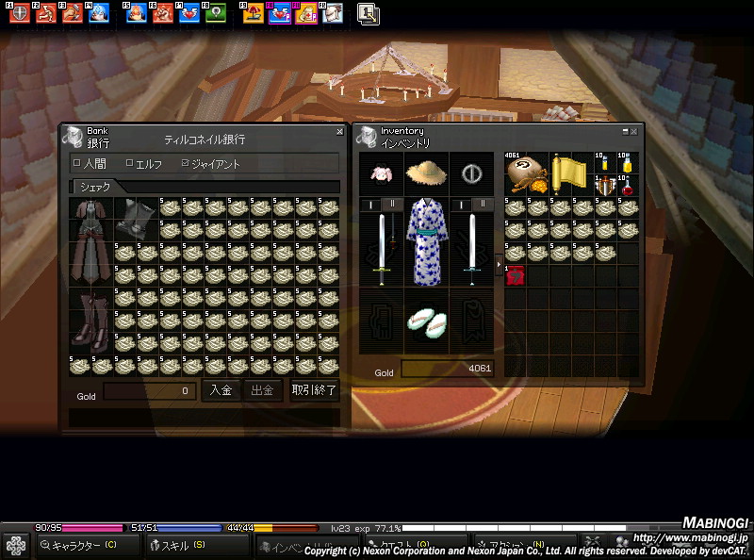
Task: Switch right weapon slot to set II
Action: coord(483,205)
